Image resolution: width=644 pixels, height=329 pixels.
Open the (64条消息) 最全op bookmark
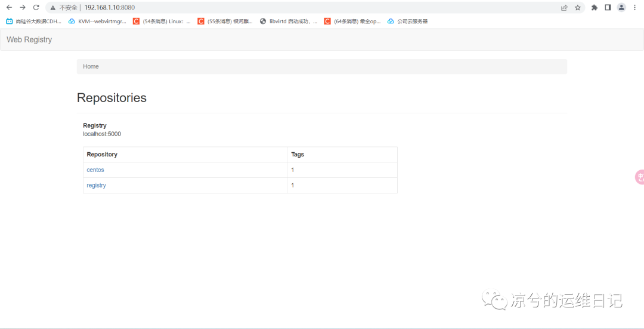352,21
